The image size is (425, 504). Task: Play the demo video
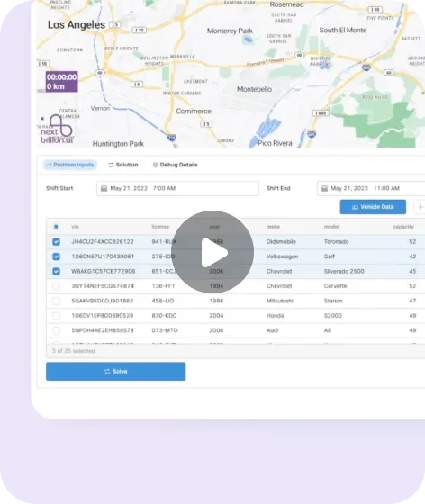point(212,252)
